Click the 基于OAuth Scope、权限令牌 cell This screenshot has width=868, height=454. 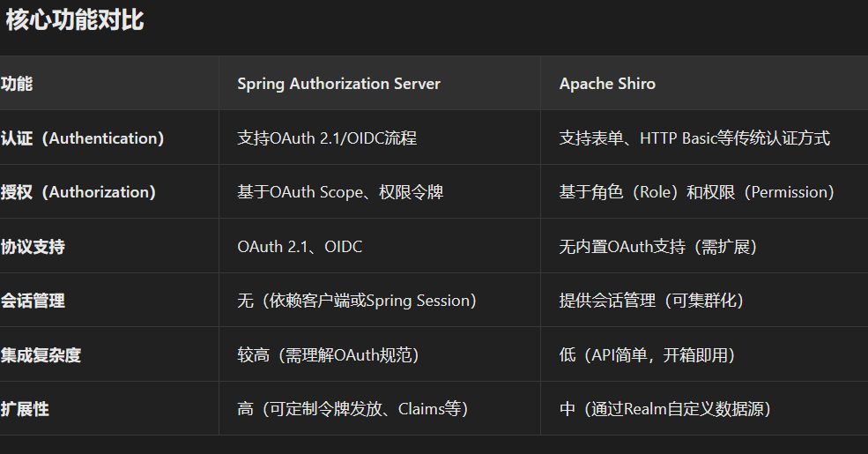click(340, 192)
